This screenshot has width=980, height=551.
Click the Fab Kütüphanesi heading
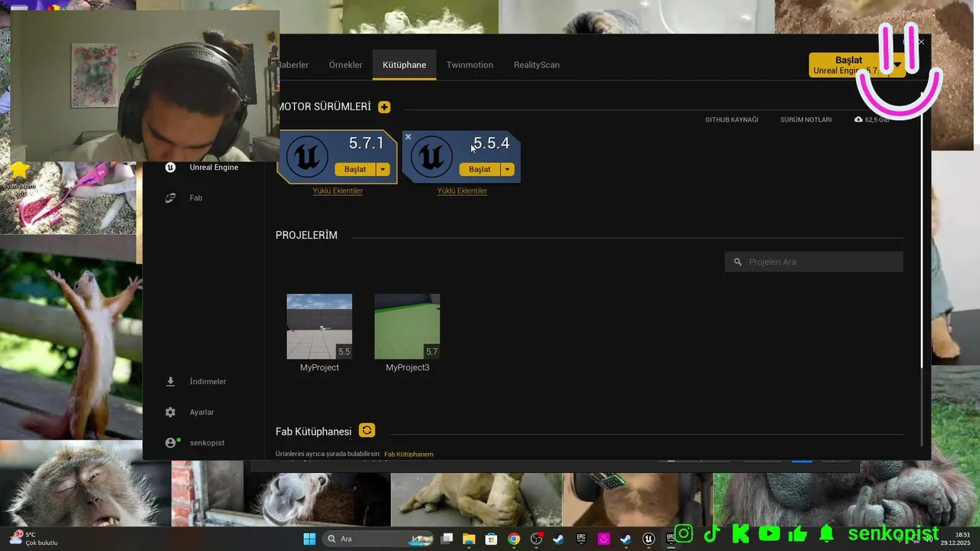point(314,431)
